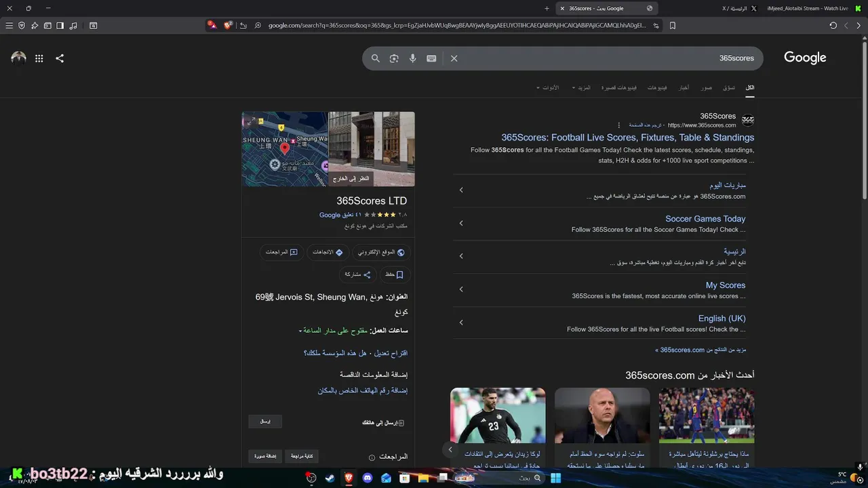868x488 pixels.
Task: Expand the map fullscreen icon
Action: coord(250,121)
